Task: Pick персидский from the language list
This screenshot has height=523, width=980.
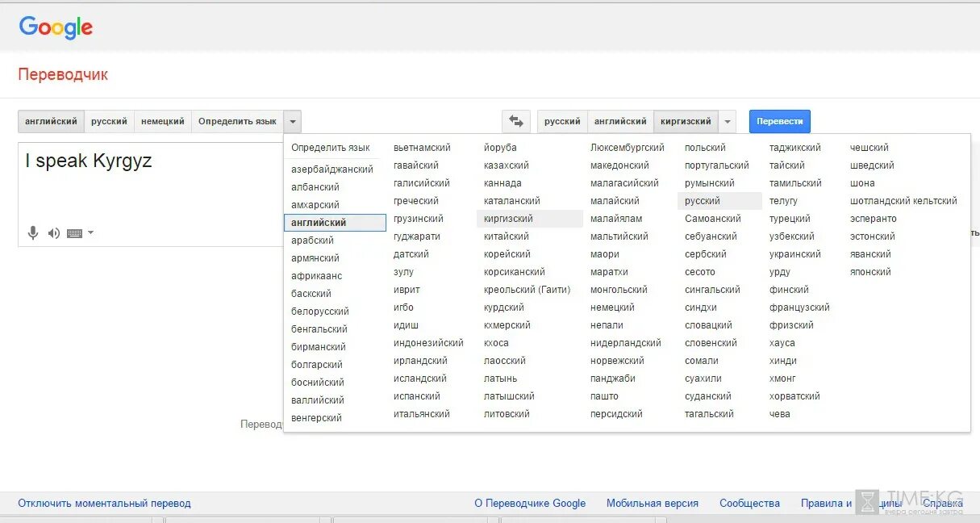Action: coord(616,414)
